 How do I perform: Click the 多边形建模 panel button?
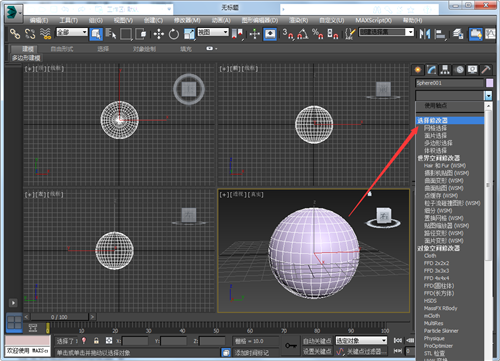(x=26, y=58)
